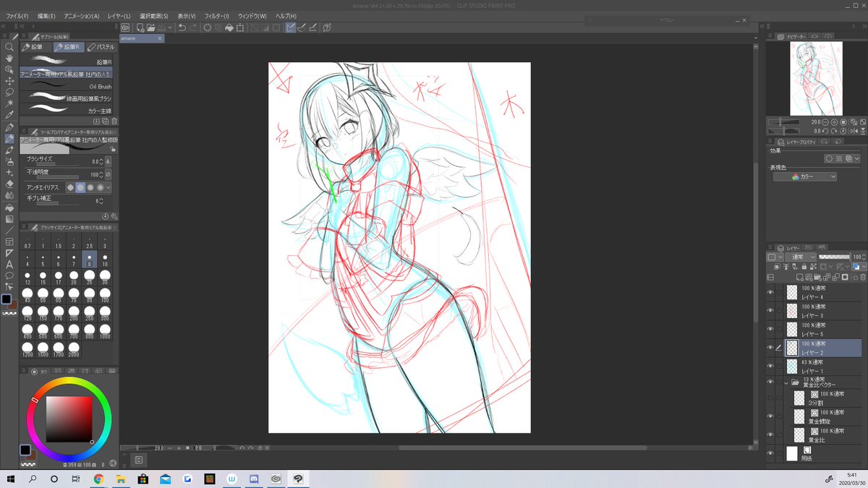
Task: Switch to the パステル sub tool tab
Action: tap(101, 46)
